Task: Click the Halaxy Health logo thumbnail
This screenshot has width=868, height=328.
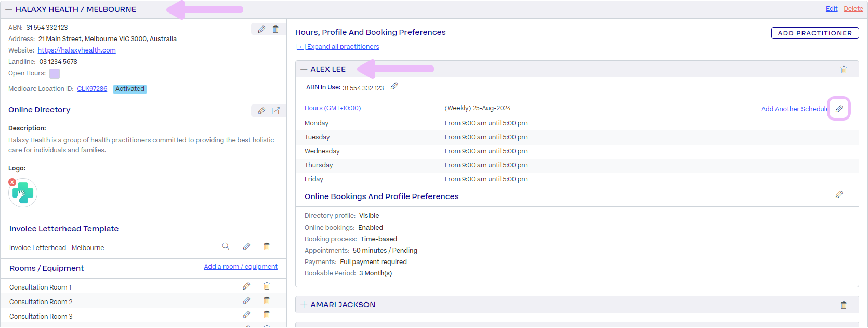Action: tap(23, 193)
